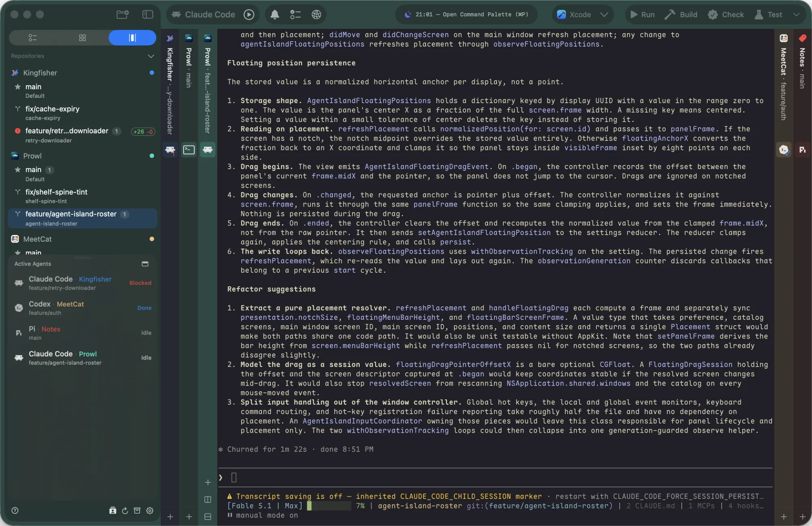The height and width of the screenshot is (526, 812).
Task: Collapse the Repositories section chevron
Action: point(151,56)
